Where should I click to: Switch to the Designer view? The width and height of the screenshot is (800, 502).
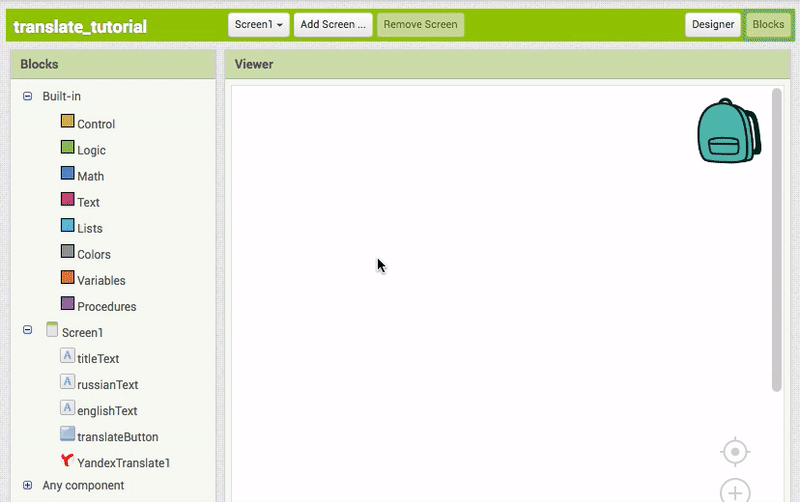coord(712,25)
